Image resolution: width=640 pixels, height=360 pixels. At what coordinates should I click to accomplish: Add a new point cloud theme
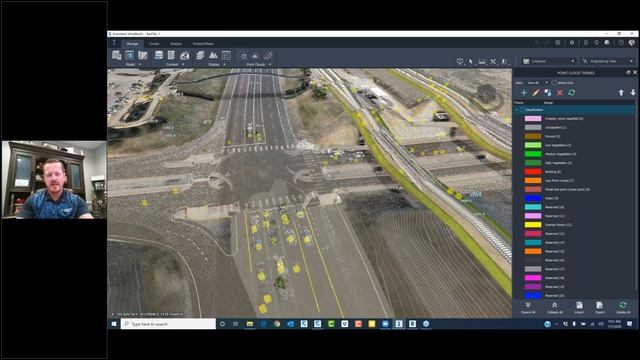pyautogui.click(x=524, y=93)
